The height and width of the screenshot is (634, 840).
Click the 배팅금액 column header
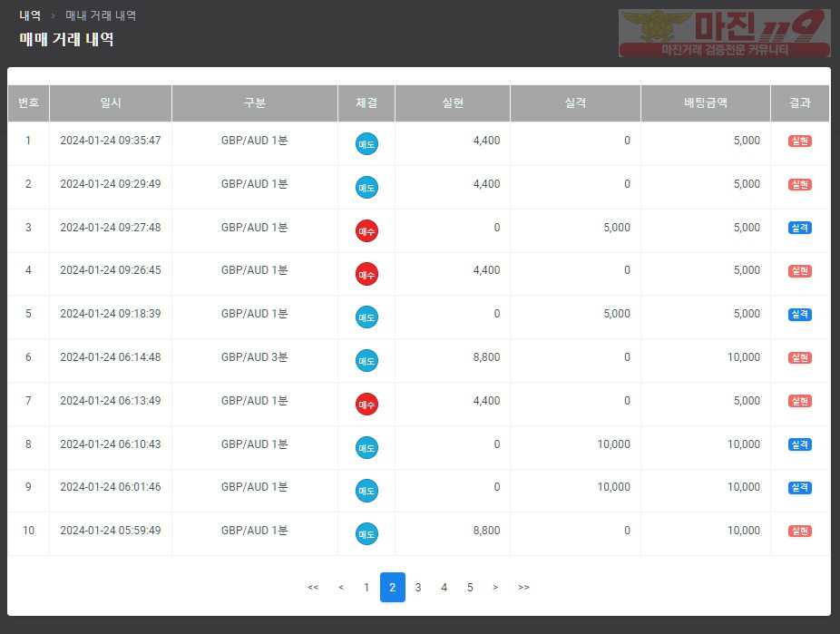point(706,102)
